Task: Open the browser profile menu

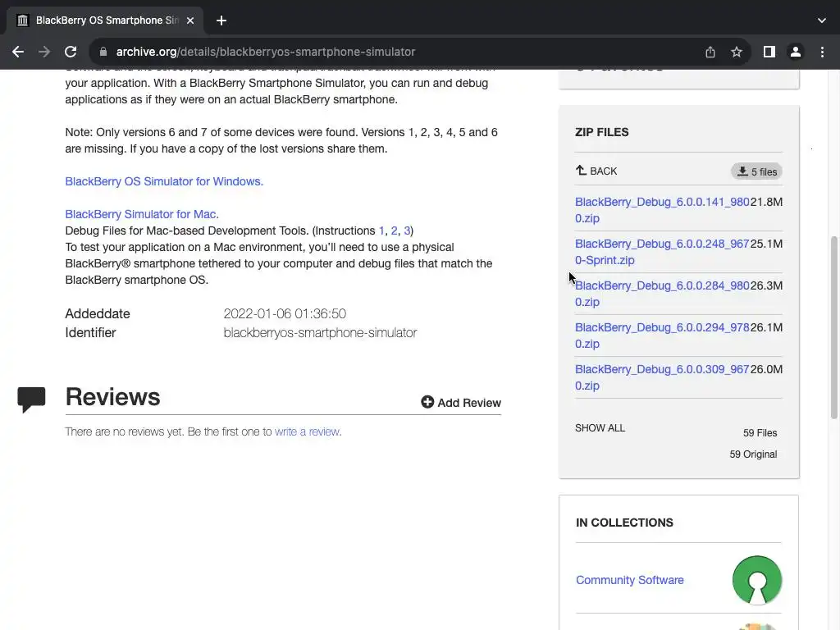Action: [x=796, y=52]
